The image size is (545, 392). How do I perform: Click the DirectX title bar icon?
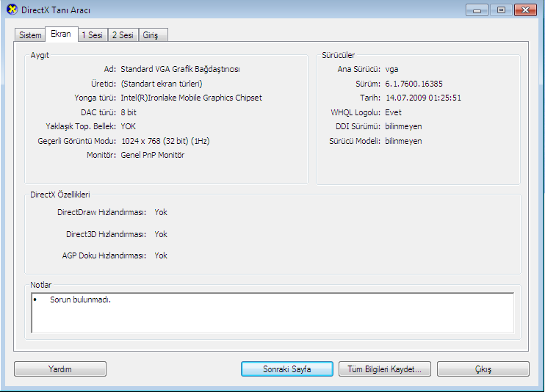12,10
